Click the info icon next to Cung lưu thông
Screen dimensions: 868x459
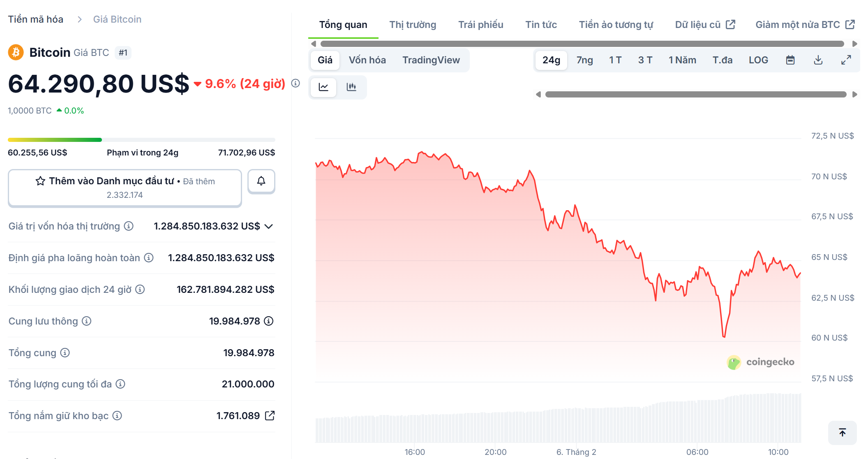tap(87, 321)
